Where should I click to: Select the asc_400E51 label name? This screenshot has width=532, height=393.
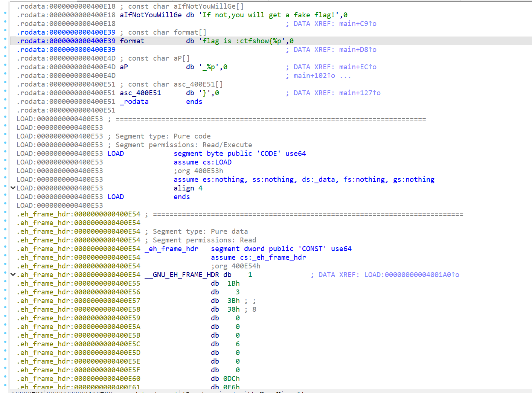[x=140, y=93]
